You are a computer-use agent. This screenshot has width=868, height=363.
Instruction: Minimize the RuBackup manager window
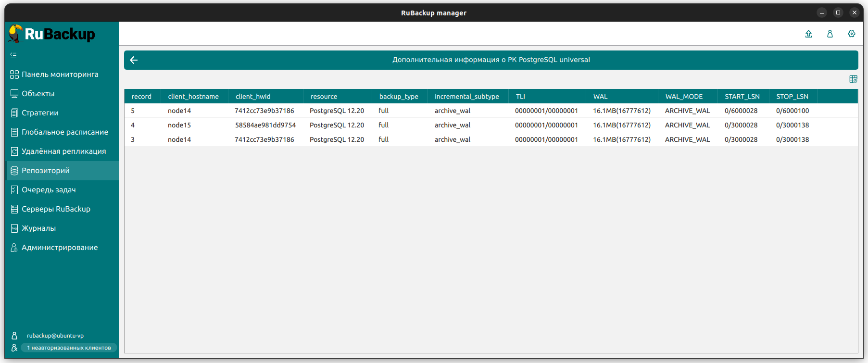tap(822, 13)
